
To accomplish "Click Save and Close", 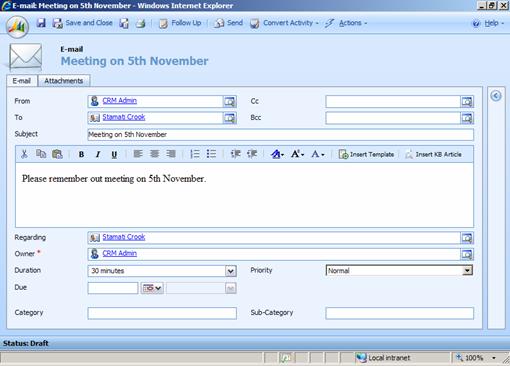I will [x=83, y=23].
